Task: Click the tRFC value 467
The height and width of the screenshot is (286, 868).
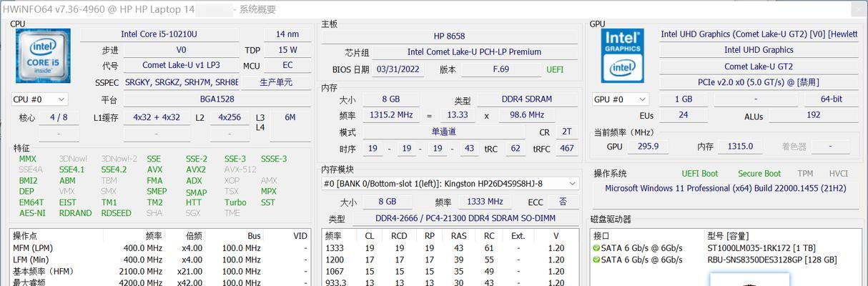Action: click(x=566, y=149)
